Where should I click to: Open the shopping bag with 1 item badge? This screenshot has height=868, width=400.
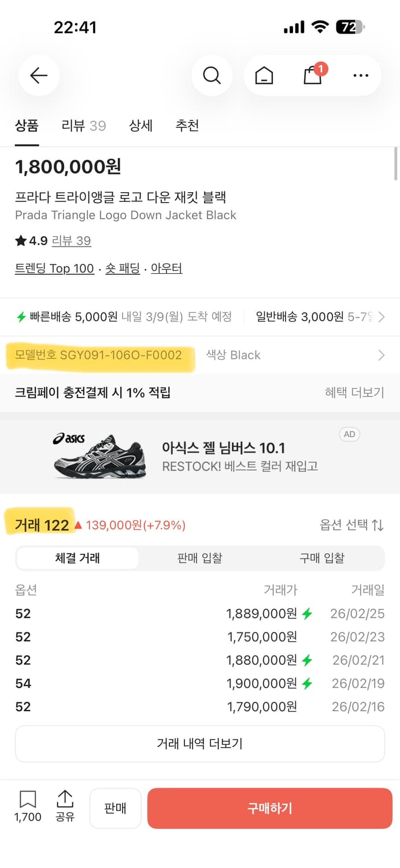coord(312,76)
